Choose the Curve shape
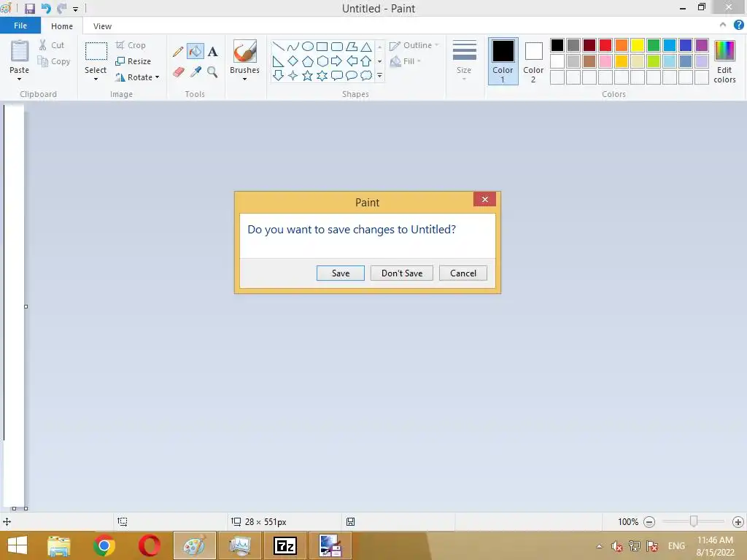The height and width of the screenshot is (560, 747). [x=293, y=47]
